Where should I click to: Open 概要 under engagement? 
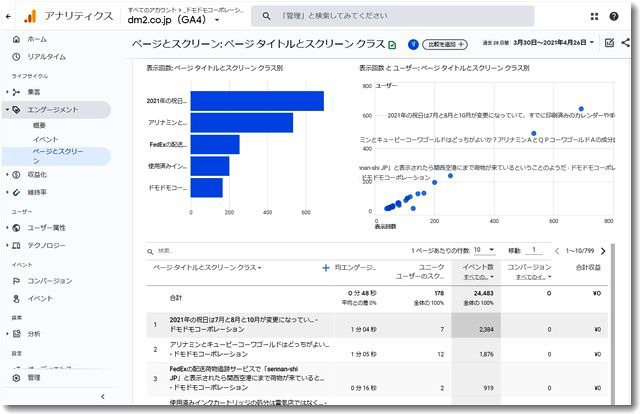(x=39, y=125)
